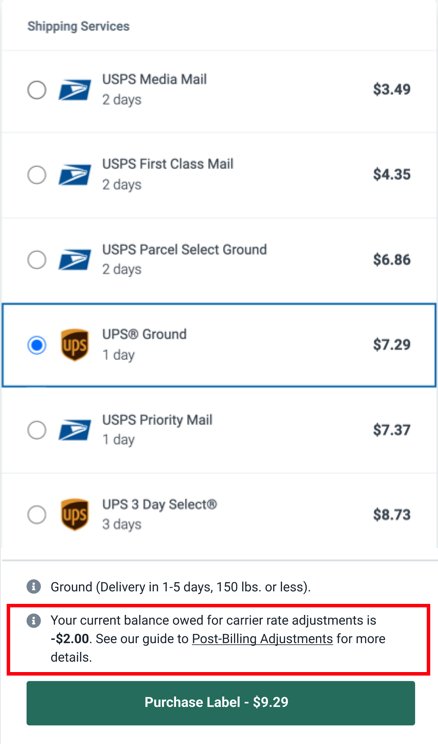Image resolution: width=438 pixels, height=744 pixels.
Task: Click the USPS logo beside Priority Mail
Action: (x=75, y=430)
